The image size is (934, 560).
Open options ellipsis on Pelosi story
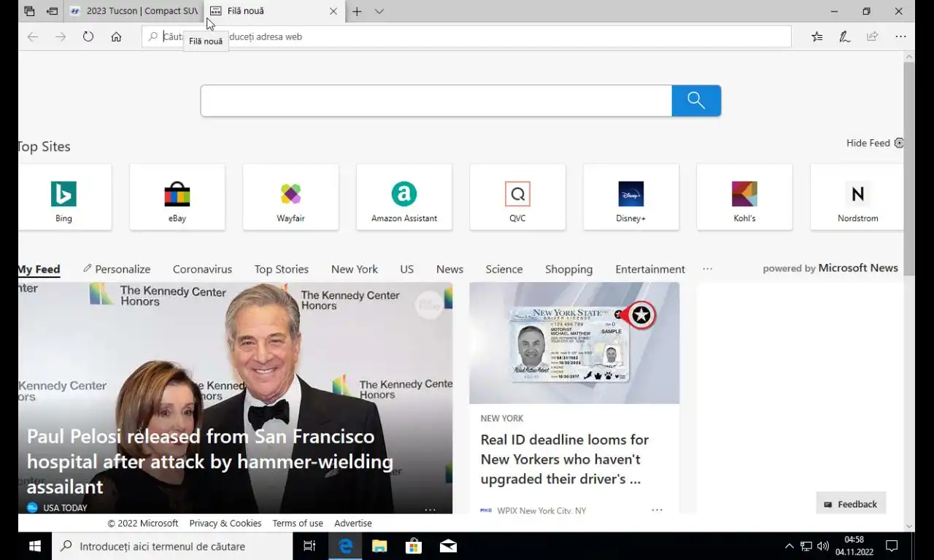(x=430, y=509)
